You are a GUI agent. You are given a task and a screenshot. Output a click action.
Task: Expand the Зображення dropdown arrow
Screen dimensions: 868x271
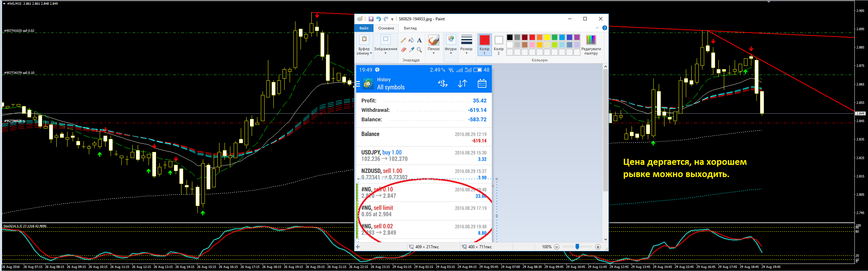(x=385, y=53)
